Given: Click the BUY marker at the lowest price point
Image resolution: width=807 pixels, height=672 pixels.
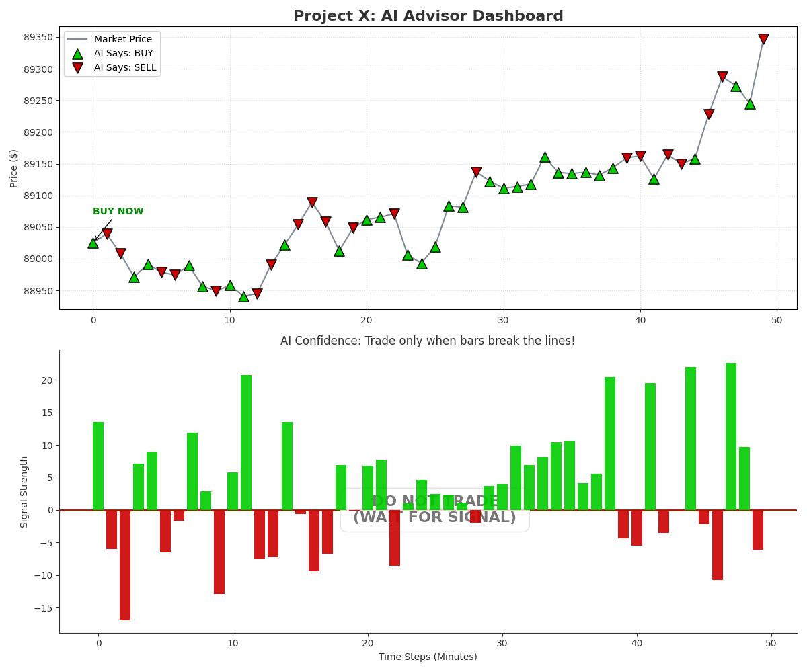Looking at the screenshot, I should point(244,296).
